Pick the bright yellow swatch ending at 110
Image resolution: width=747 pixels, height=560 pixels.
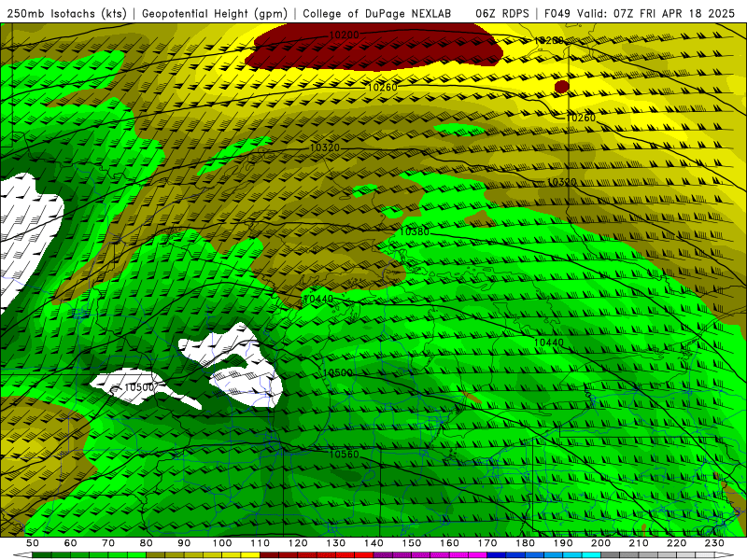(x=250, y=555)
